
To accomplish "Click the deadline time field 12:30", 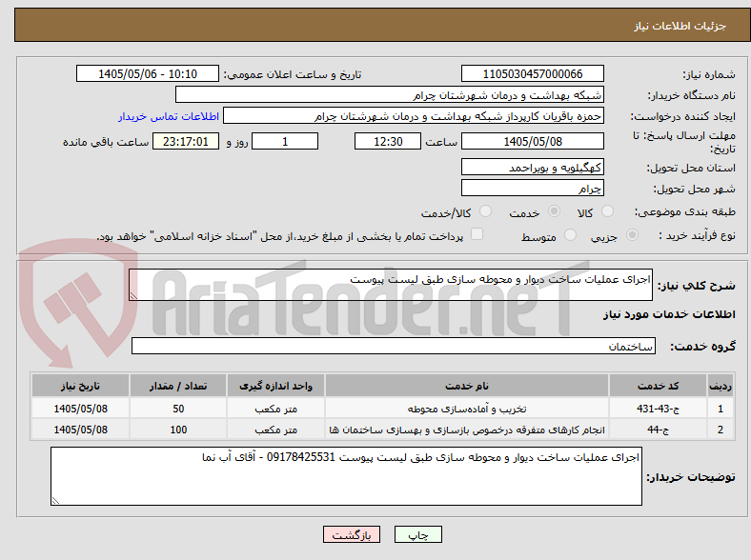I will click(x=388, y=141).
